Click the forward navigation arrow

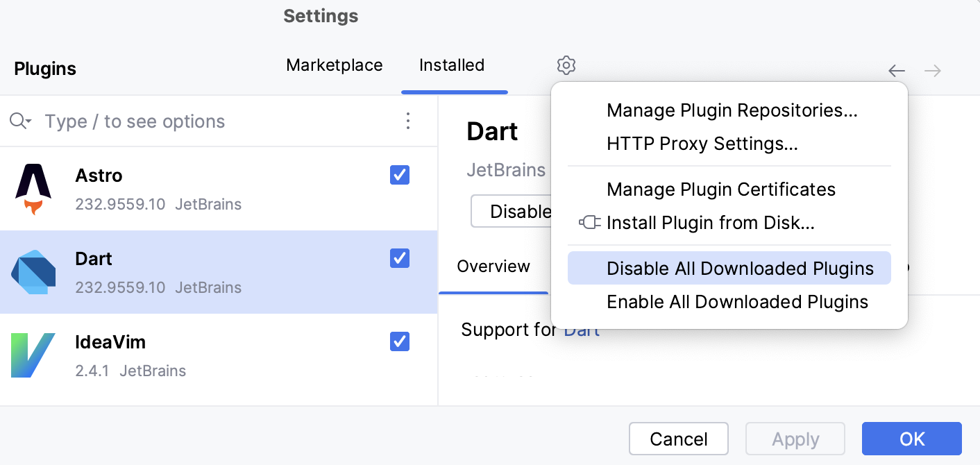click(932, 70)
